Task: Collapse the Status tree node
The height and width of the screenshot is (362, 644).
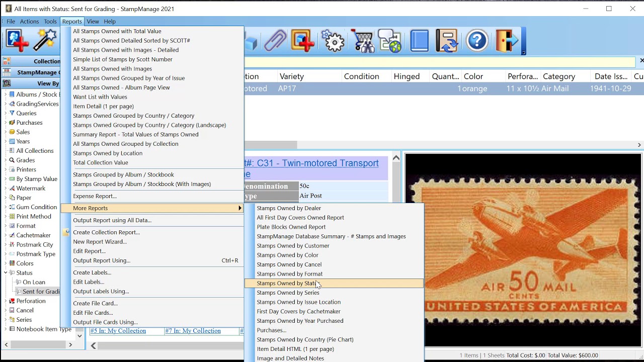Action: (6, 273)
